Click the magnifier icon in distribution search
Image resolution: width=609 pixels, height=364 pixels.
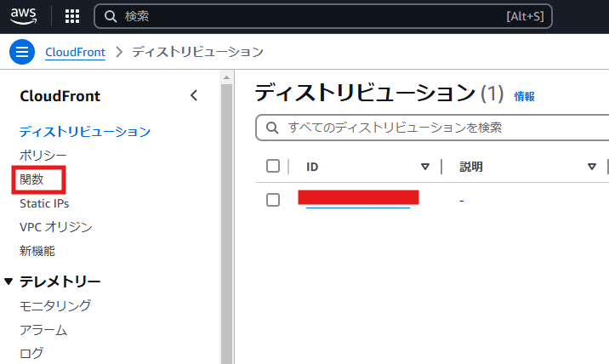pyautogui.click(x=272, y=128)
